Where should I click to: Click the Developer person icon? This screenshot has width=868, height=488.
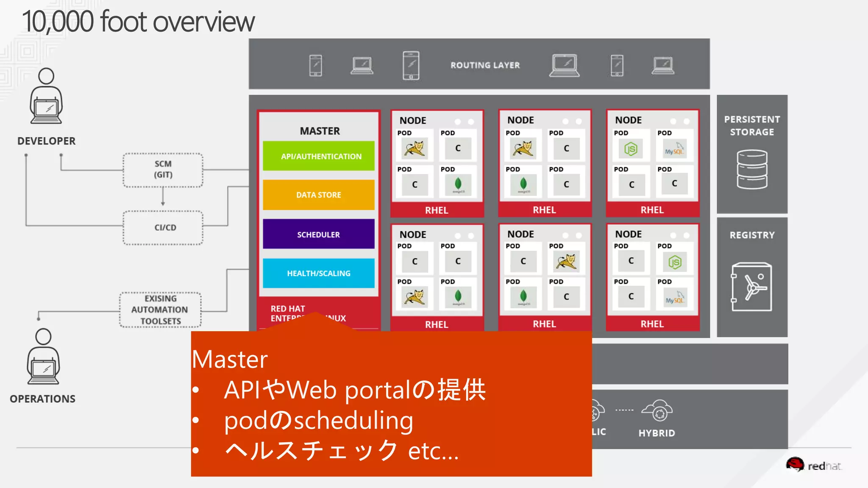click(46, 96)
